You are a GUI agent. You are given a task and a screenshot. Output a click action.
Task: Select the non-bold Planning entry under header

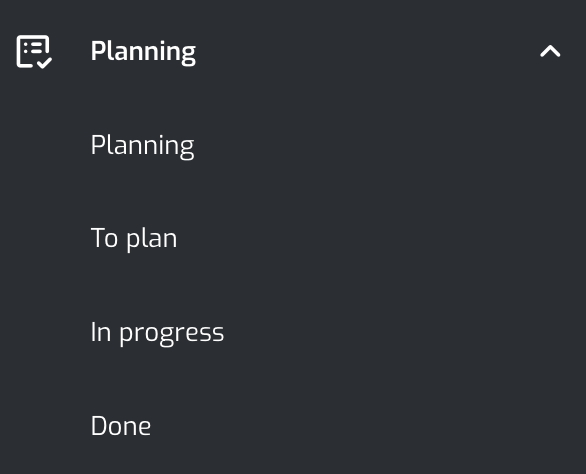[x=142, y=146]
